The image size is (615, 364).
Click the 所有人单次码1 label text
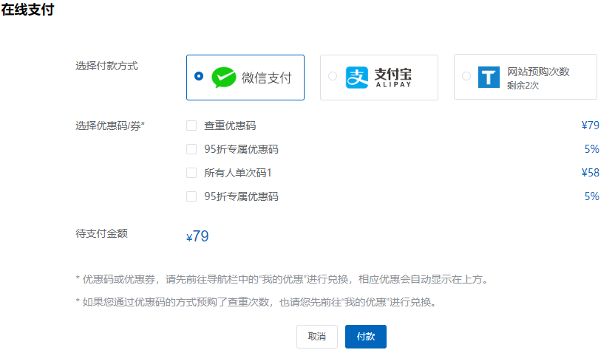[x=238, y=173]
